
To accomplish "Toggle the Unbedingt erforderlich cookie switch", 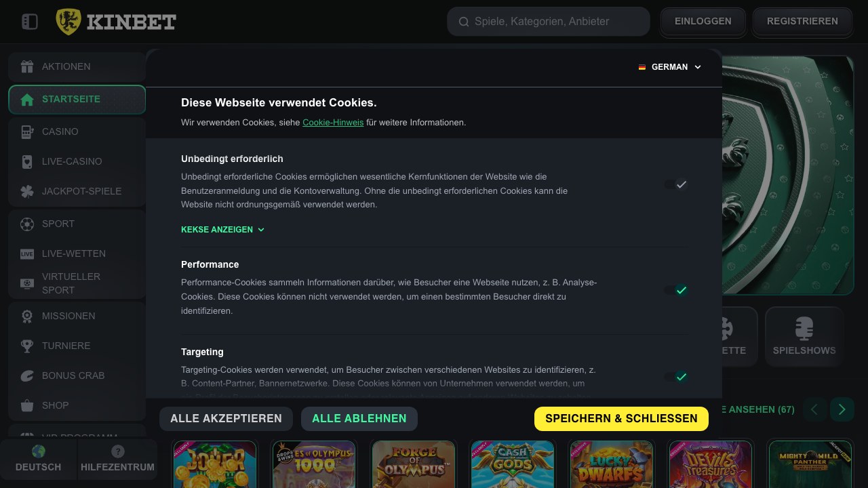I will pos(676,184).
